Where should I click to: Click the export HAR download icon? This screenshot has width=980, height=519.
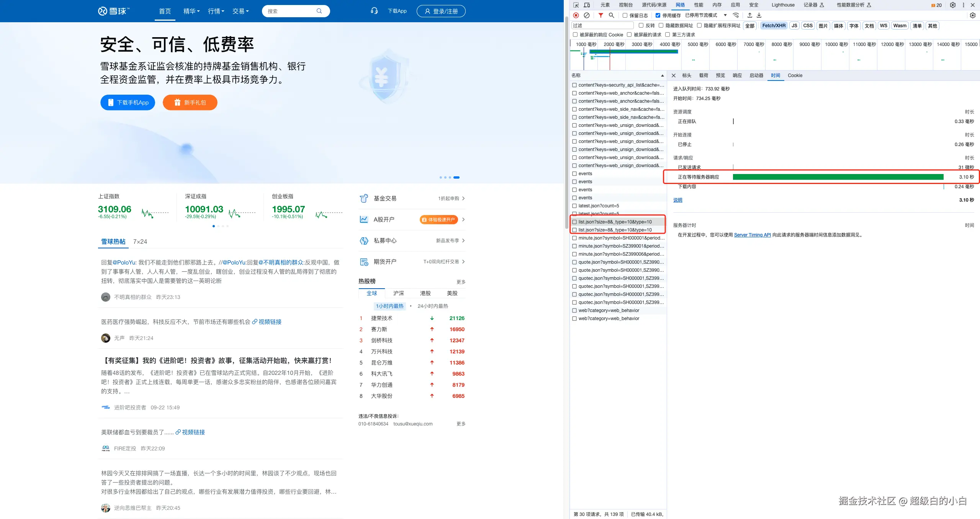(759, 15)
